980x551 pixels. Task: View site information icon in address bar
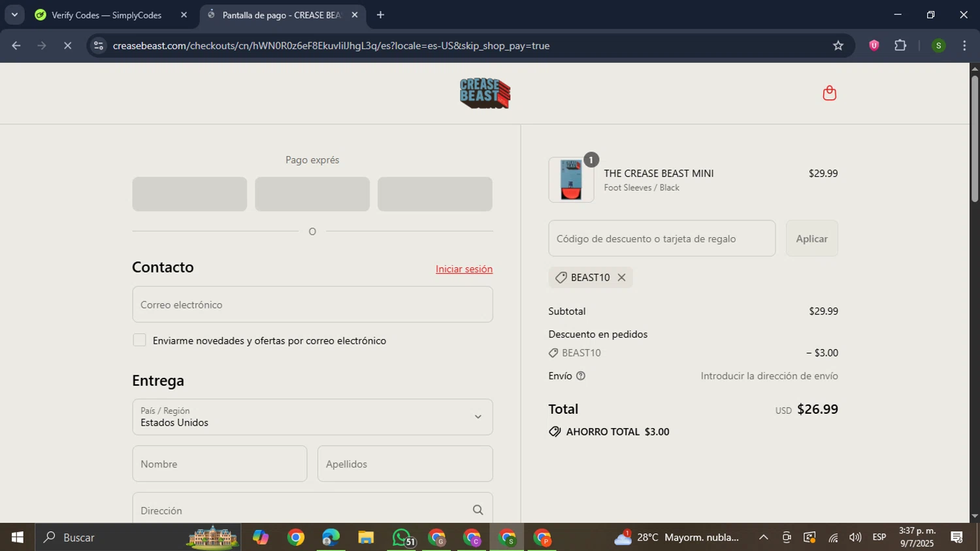click(x=99, y=45)
